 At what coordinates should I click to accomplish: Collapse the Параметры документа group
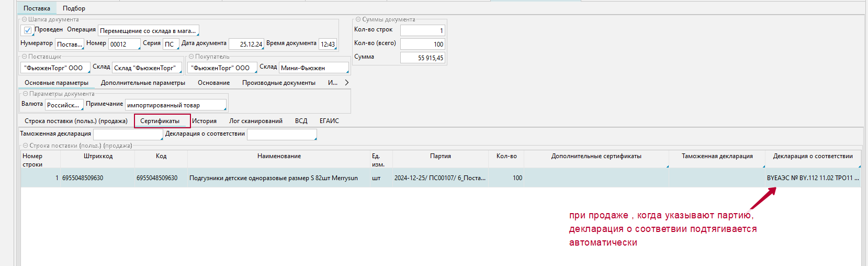(25, 94)
